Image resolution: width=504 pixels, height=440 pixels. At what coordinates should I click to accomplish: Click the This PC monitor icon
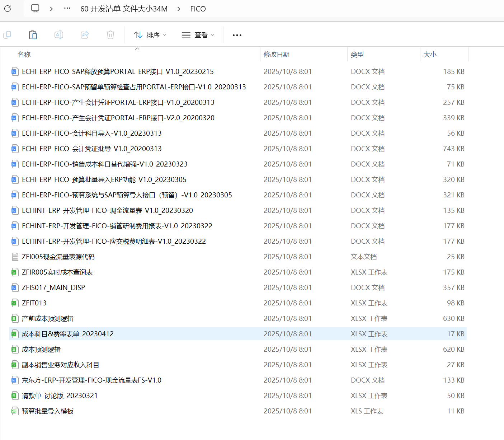point(35,9)
